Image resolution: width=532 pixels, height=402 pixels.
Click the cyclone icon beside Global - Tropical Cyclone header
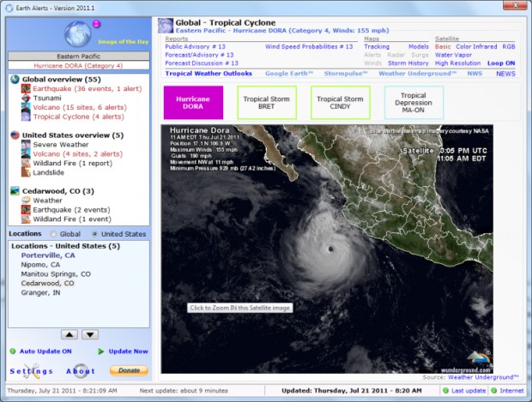coord(166,26)
